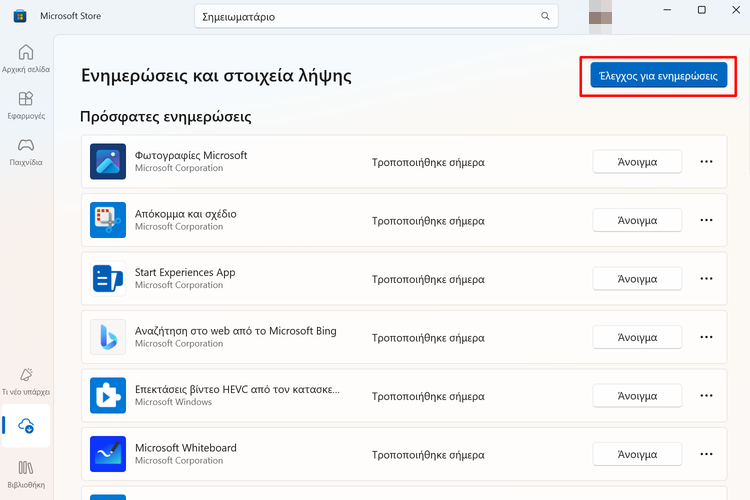Open the blurred user profile avatar
750x500 pixels.
pos(600,16)
